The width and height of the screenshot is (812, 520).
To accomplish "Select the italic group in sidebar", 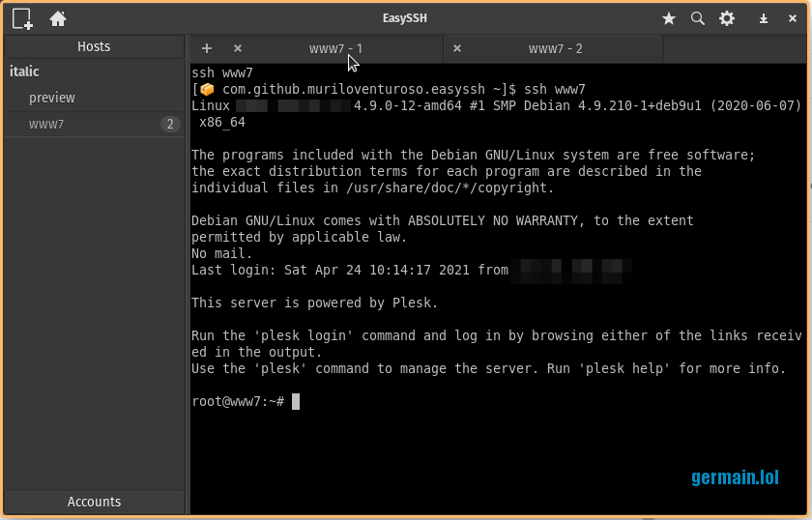I will (24, 72).
